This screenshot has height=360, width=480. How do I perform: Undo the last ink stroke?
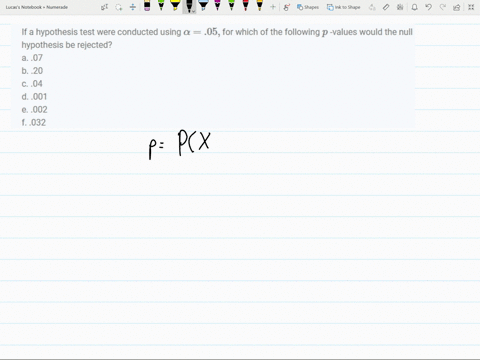(429, 7)
